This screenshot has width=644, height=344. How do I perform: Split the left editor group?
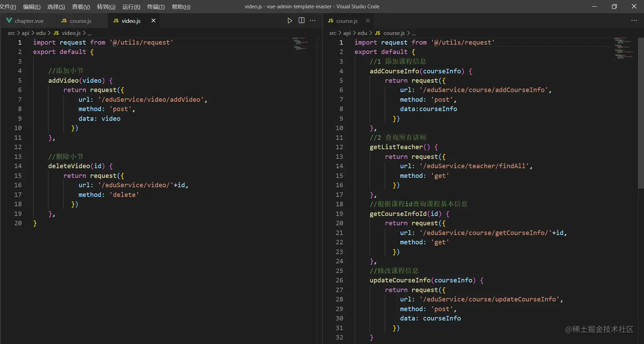302,20
